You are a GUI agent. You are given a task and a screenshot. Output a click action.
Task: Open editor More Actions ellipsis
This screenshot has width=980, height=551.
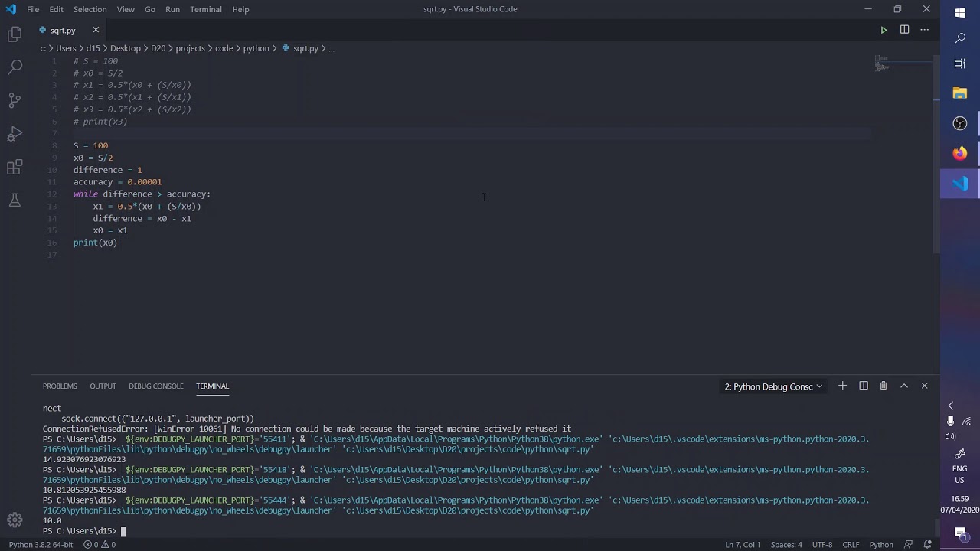[x=925, y=30]
